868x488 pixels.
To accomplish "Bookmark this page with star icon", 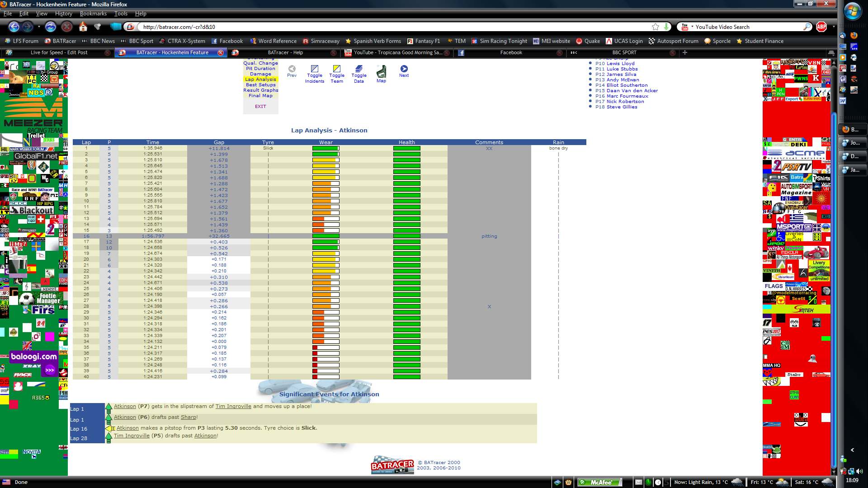I will click(655, 27).
